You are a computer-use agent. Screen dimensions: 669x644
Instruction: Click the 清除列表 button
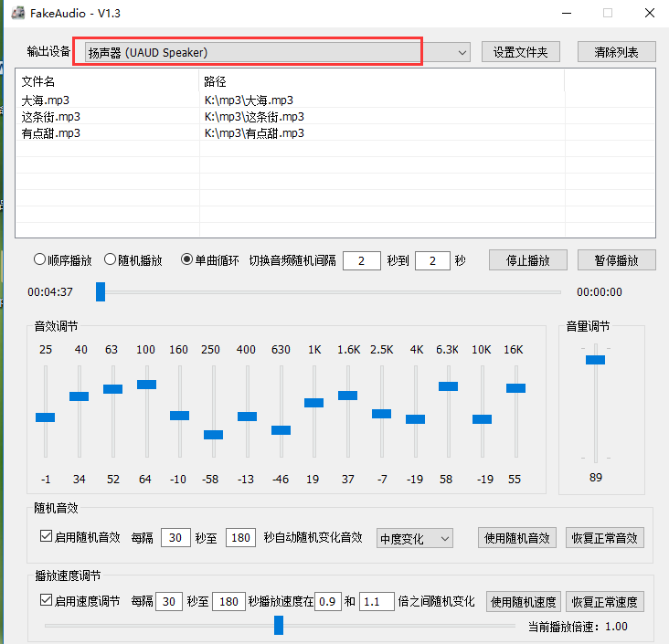(617, 52)
